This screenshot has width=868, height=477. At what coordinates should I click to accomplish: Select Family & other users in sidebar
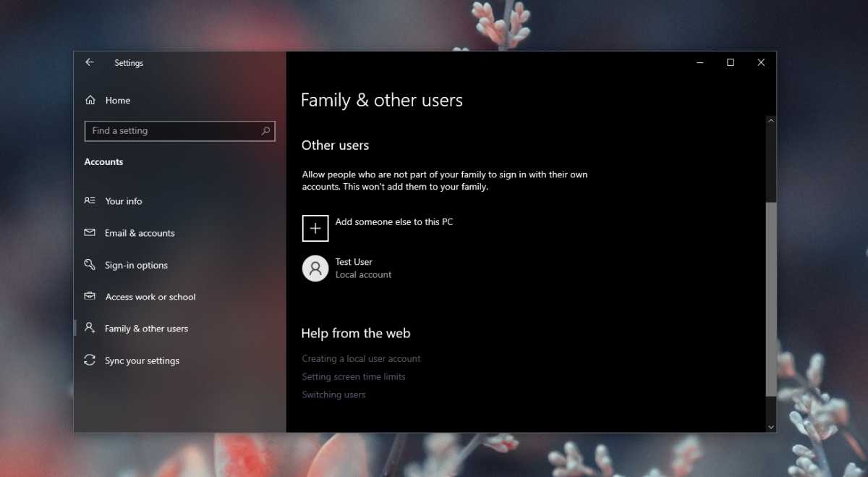click(146, 329)
